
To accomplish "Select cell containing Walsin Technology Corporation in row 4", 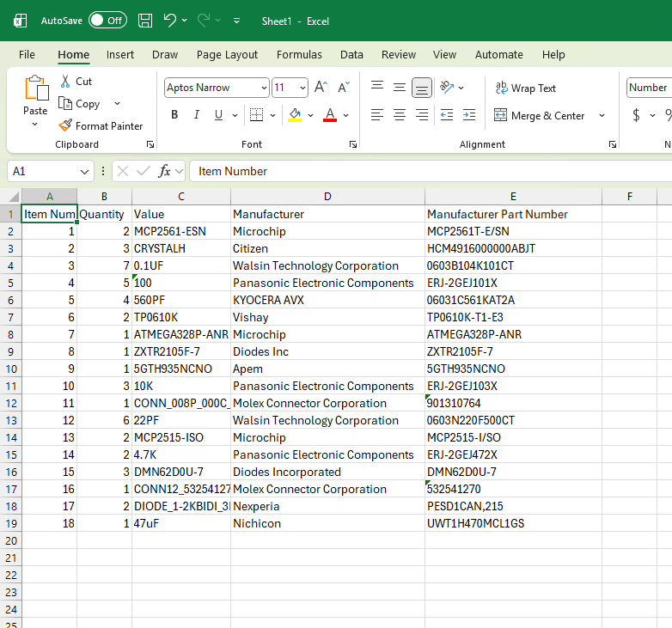I will (x=327, y=265).
